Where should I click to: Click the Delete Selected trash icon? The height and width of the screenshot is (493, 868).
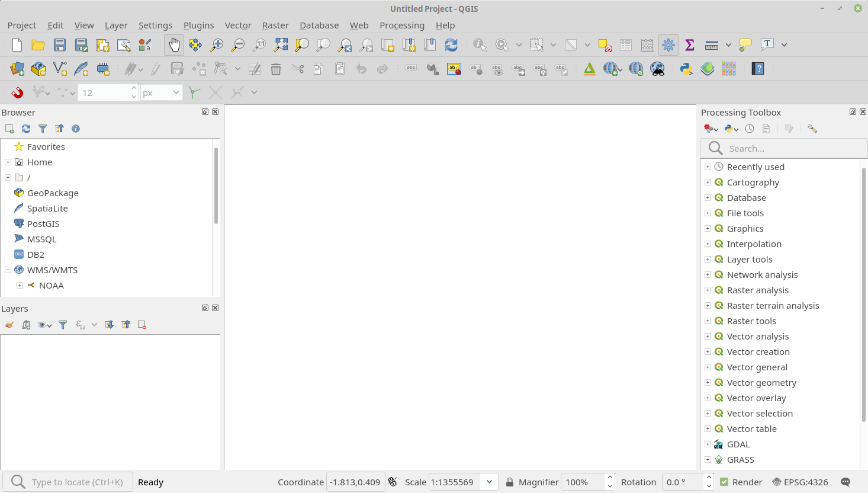(x=276, y=69)
